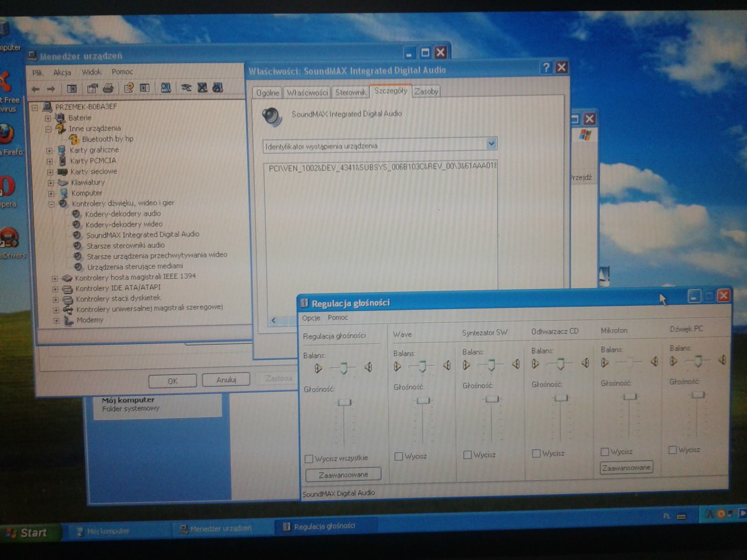Enable the Wycisz wszystkie checkbox

pyautogui.click(x=309, y=459)
